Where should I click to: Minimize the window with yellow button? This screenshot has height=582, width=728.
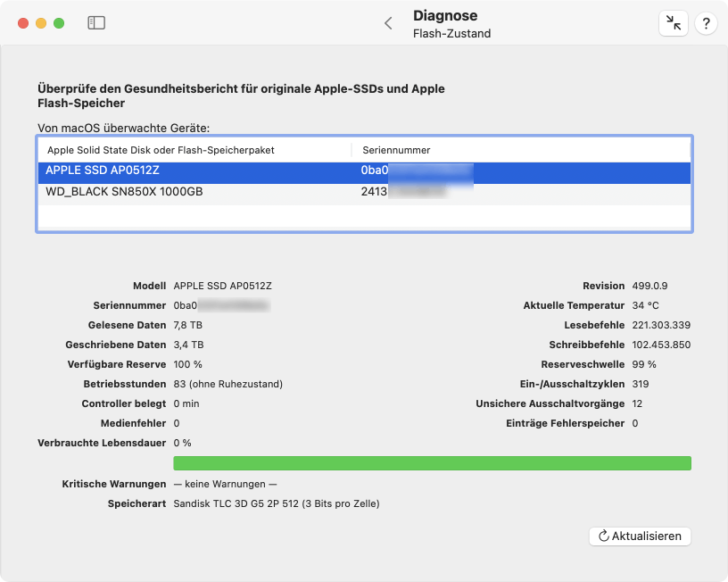(41, 22)
